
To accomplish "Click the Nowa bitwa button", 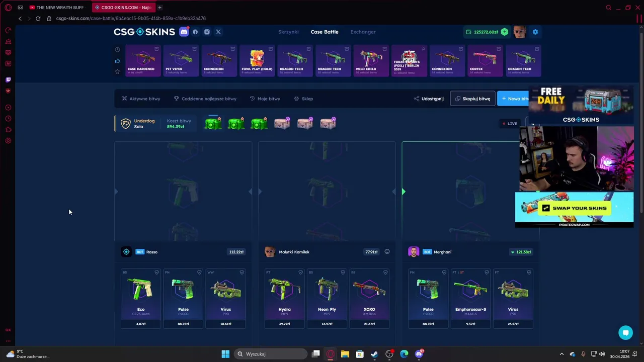I will (x=513, y=99).
